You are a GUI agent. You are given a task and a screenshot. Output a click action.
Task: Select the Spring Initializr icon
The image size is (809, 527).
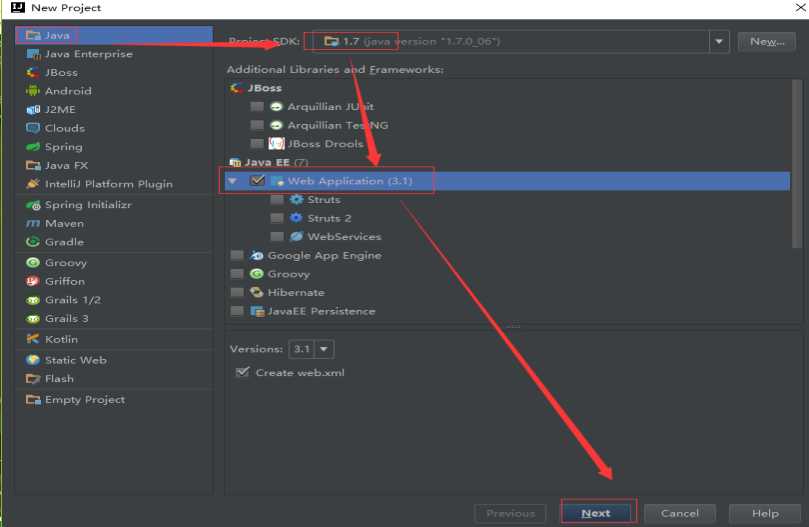(x=33, y=205)
